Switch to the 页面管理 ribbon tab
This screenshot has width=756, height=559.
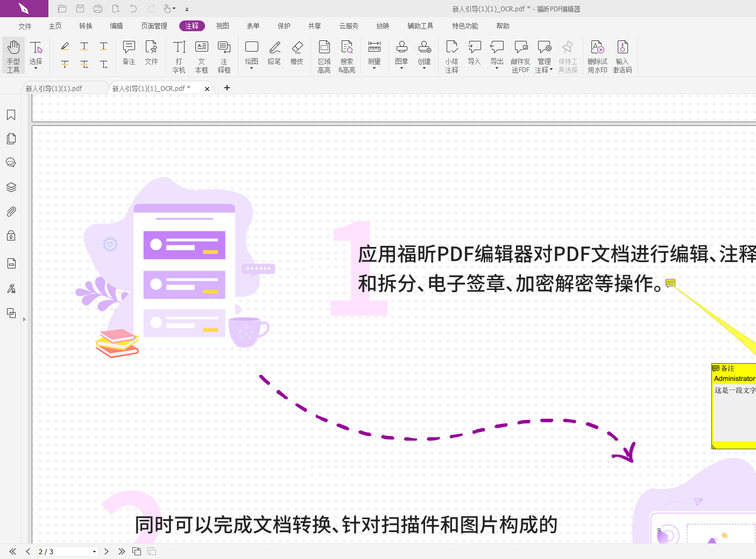pyautogui.click(x=154, y=26)
